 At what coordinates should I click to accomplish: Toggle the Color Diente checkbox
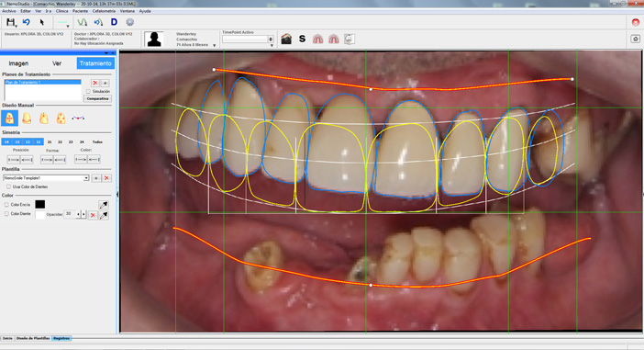pos(6,214)
